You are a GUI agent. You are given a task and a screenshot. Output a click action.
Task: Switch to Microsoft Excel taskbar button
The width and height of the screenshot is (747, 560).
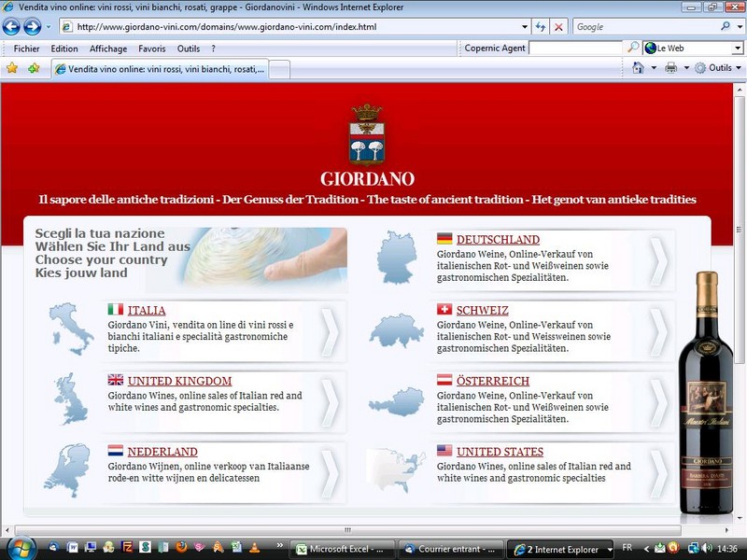(x=343, y=549)
